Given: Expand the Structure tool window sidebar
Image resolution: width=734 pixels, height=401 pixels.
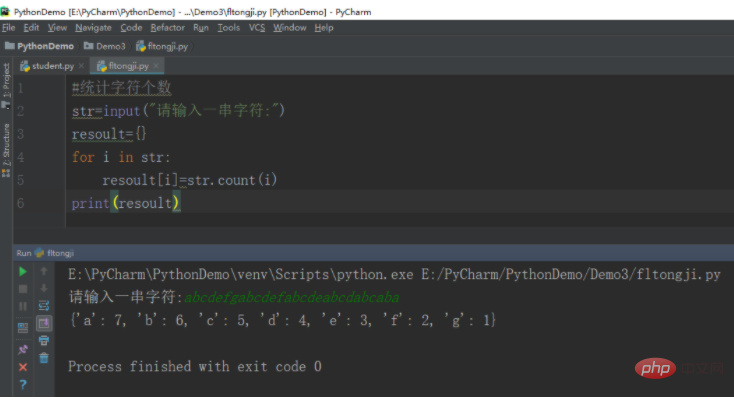Looking at the screenshot, I should (6, 146).
